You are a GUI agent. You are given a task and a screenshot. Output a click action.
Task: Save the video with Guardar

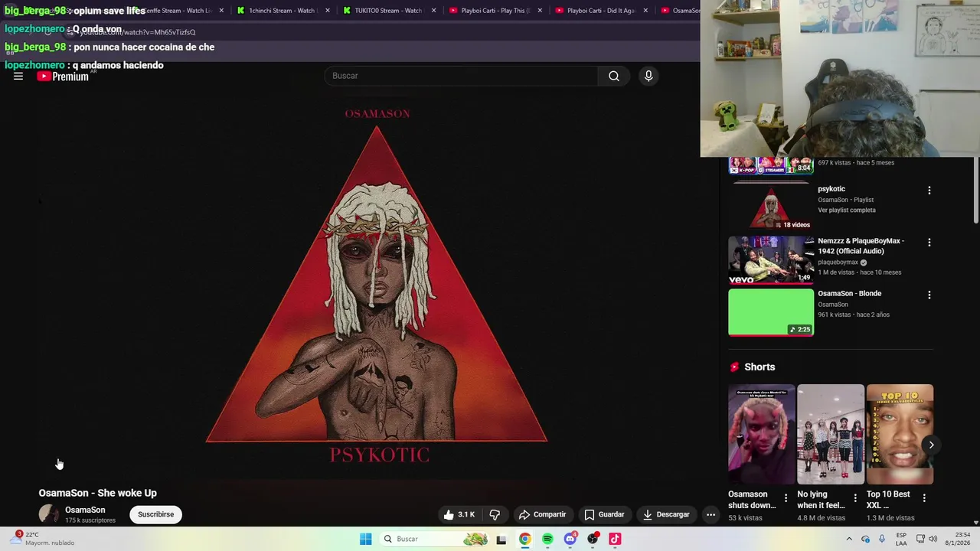(x=604, y=514)
